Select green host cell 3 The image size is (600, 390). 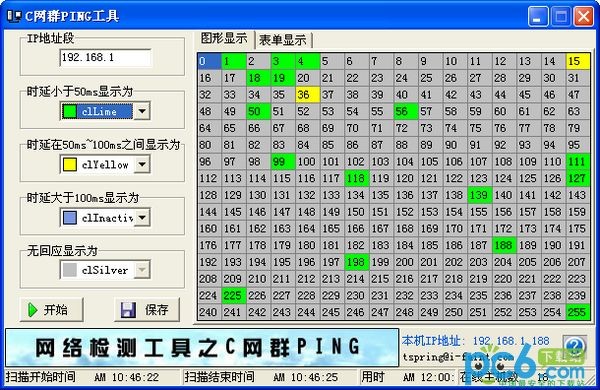point(283,61)
